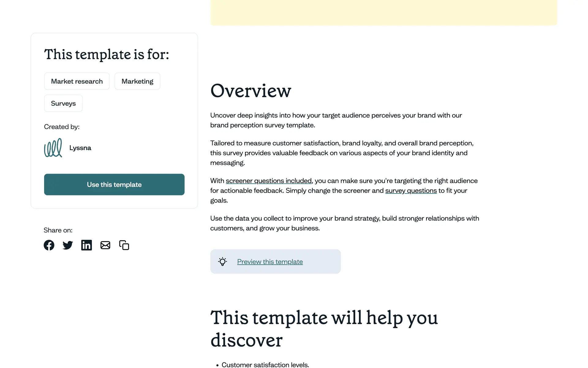Screen dimensions: 588x368
Task: Select the Marketing tag
Action: point(137,81)
